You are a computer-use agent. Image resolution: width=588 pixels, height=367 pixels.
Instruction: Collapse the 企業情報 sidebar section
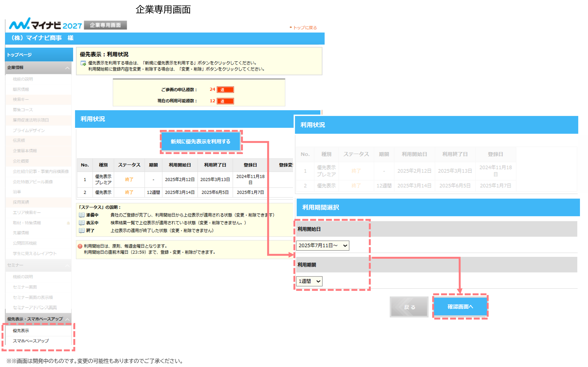(x=67, y=68)
